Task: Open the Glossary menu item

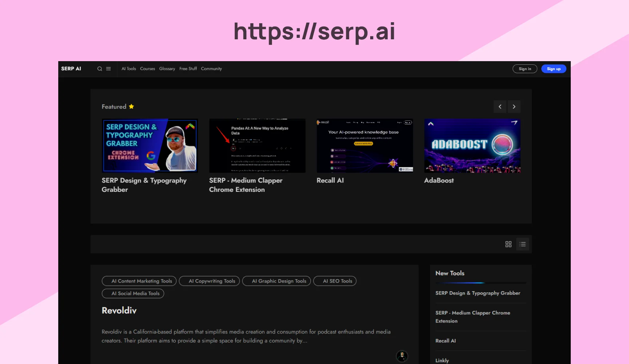Action: click(x=167, y=69)
